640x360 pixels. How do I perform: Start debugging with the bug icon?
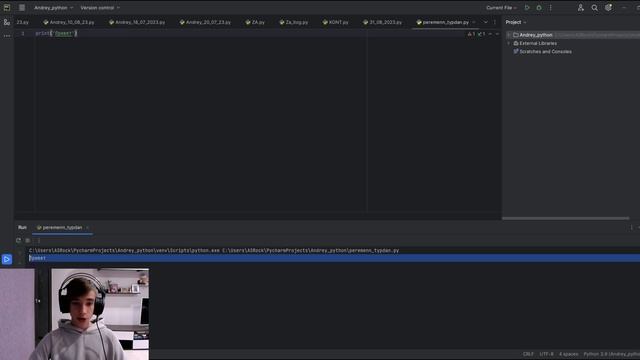point(539,8)
